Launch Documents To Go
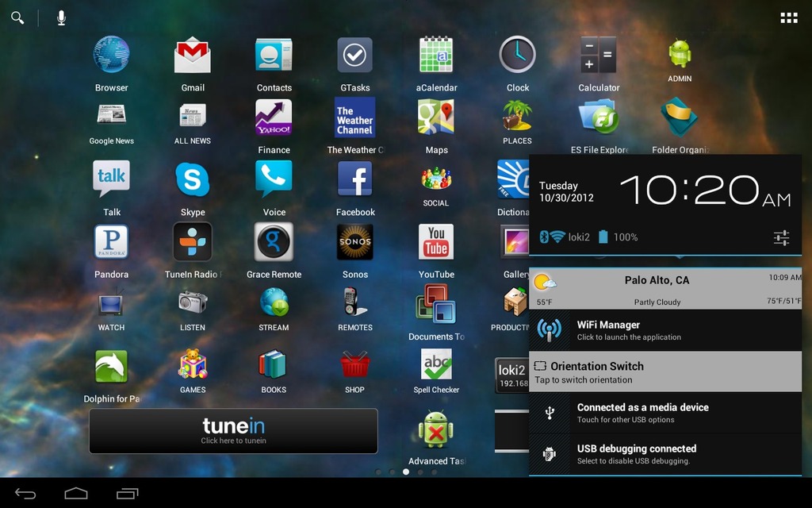This screenshot has height=508, width=812. [x=436, y=304]
